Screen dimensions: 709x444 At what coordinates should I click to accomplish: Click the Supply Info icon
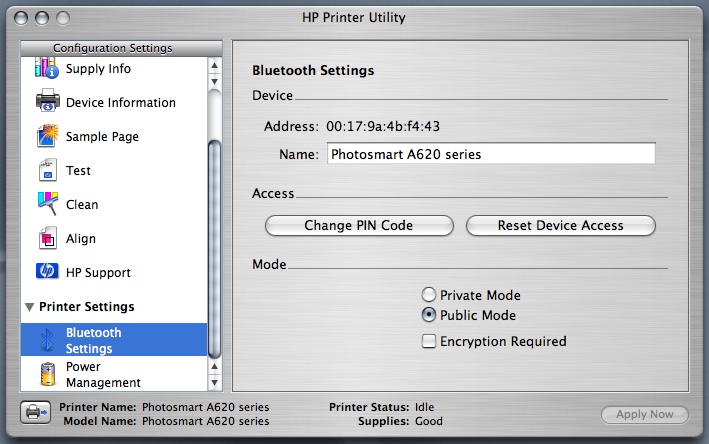(x=47, y=68)
